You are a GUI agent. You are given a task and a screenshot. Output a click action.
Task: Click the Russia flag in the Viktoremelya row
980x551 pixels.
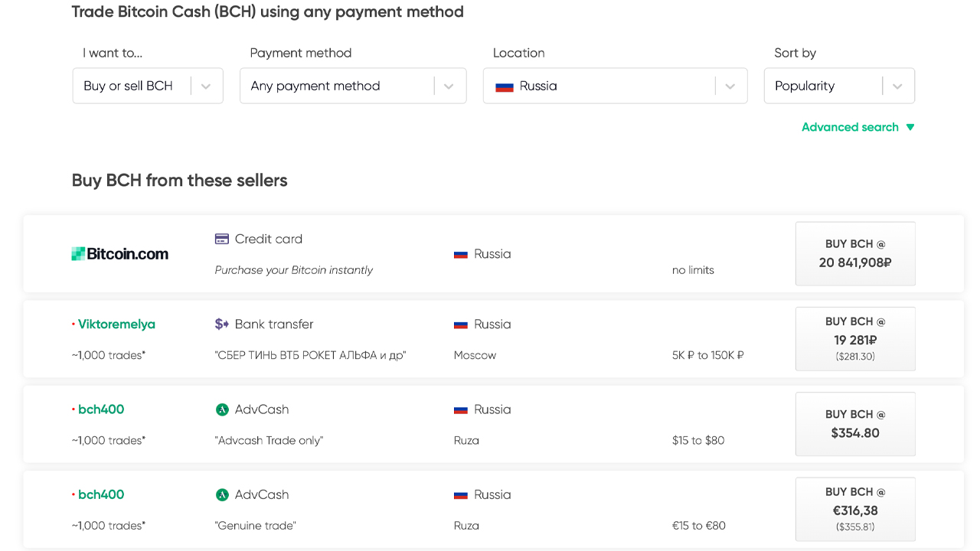461,324
